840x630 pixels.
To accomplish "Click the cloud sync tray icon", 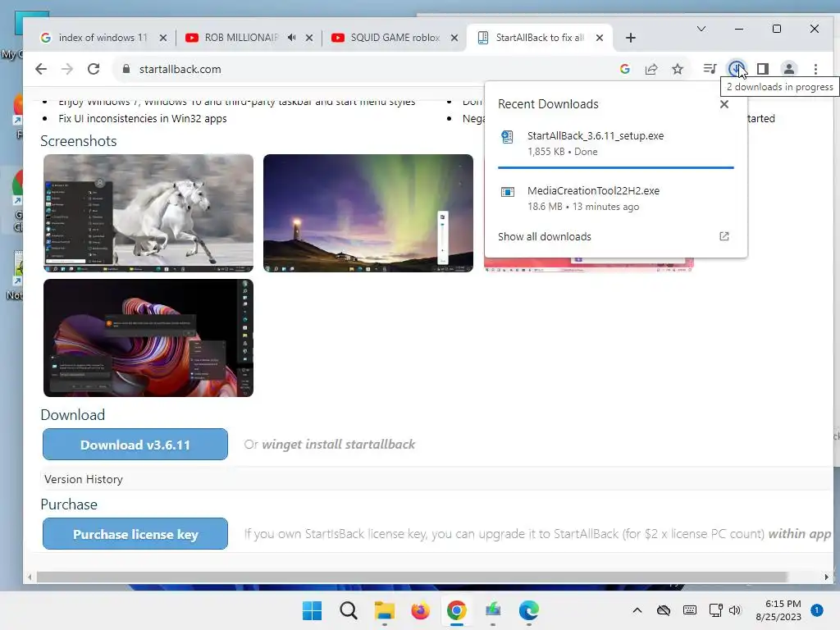I will [x=663, y=610].
